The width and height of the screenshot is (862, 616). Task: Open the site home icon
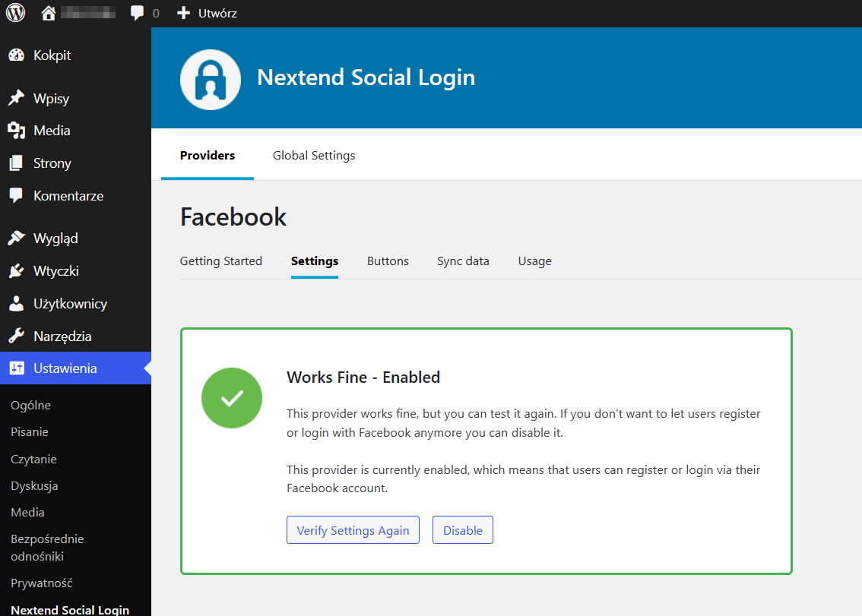tap(49, 13)
